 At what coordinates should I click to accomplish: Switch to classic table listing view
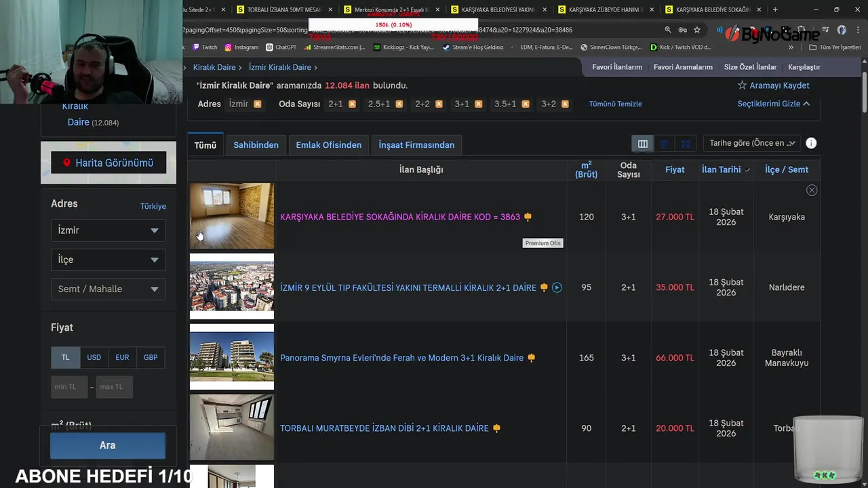point(643,144)
